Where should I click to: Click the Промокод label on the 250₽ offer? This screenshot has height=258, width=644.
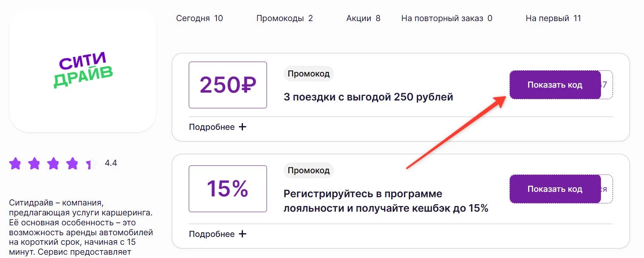coord(308,73)
